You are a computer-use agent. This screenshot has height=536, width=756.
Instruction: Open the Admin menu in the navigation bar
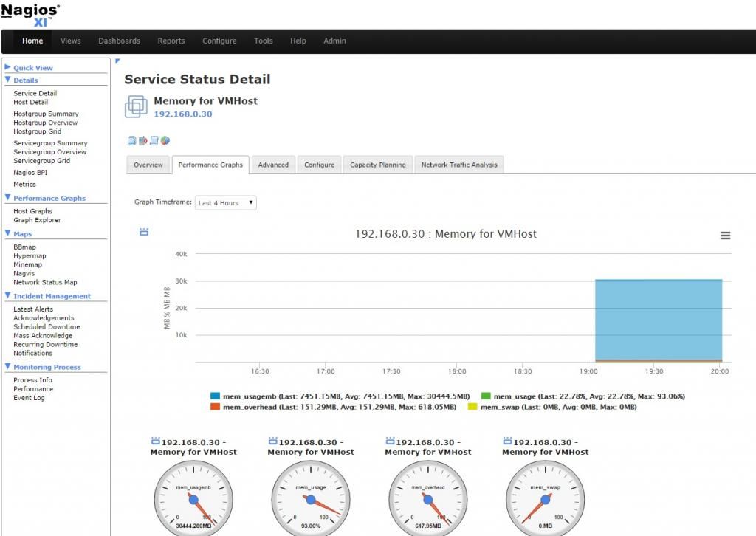(334, 41)
